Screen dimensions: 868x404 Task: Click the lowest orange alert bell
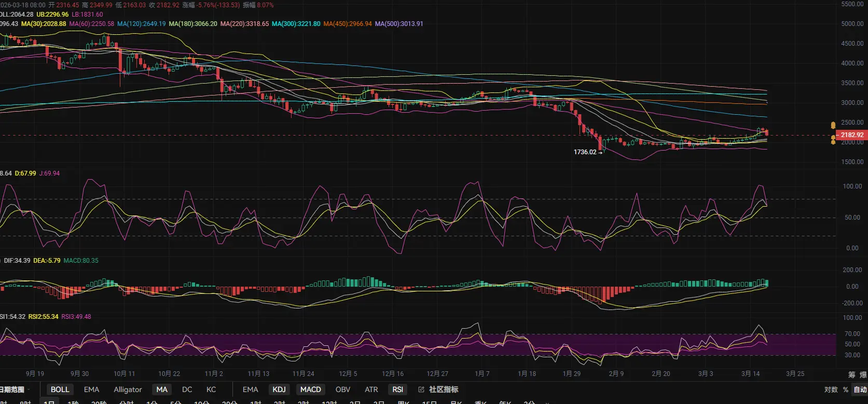point(833,142)
